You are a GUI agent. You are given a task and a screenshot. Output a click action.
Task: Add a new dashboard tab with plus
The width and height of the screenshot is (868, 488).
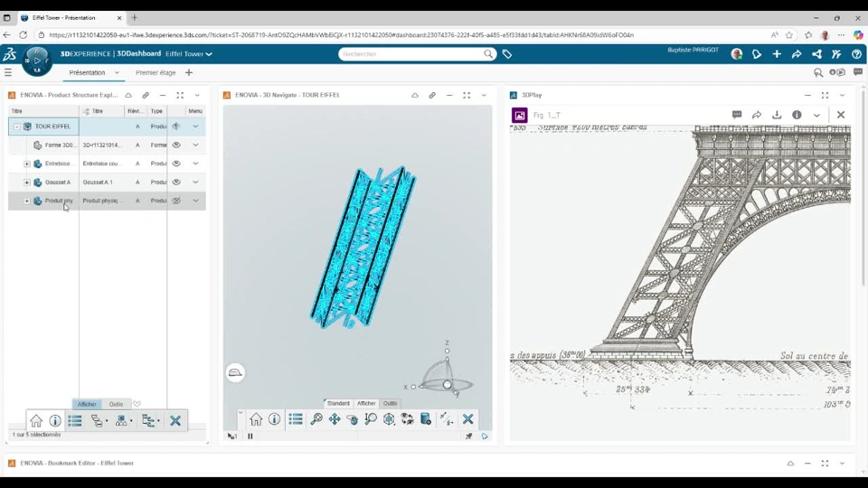click(189, 72)
